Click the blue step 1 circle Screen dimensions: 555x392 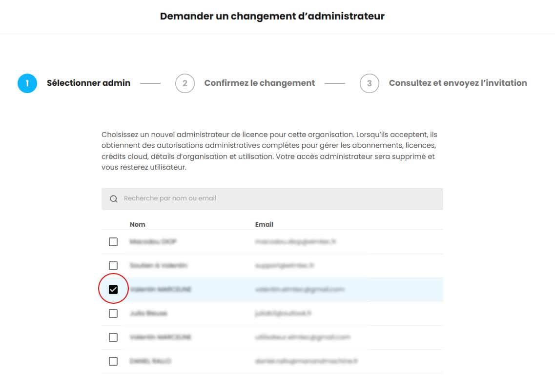[27, 83]
